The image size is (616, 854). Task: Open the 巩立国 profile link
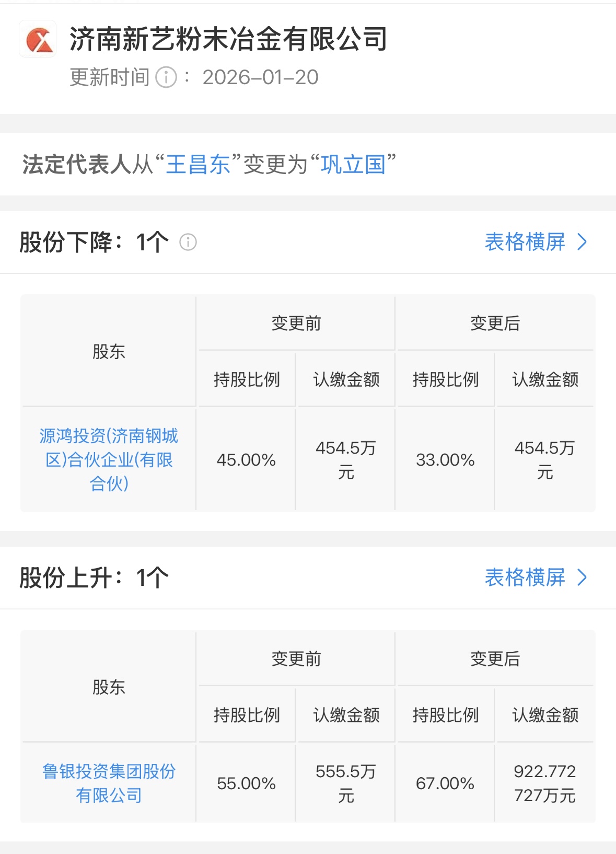pyautogui.click(x=353, y=164)
